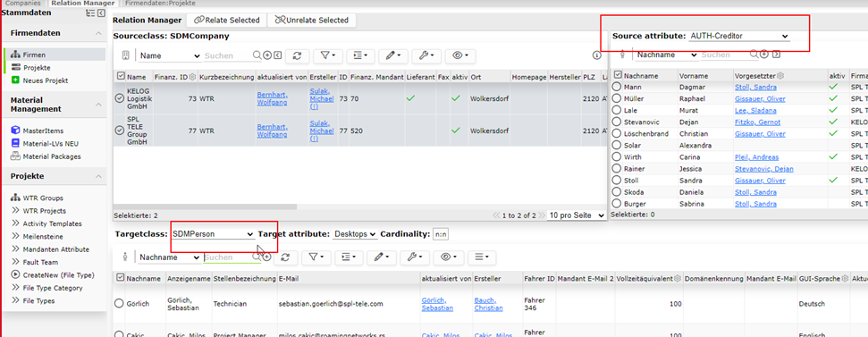Click the Relate Selected button
This screenshot has height=337, width=868.
click(x=226, y=21)
